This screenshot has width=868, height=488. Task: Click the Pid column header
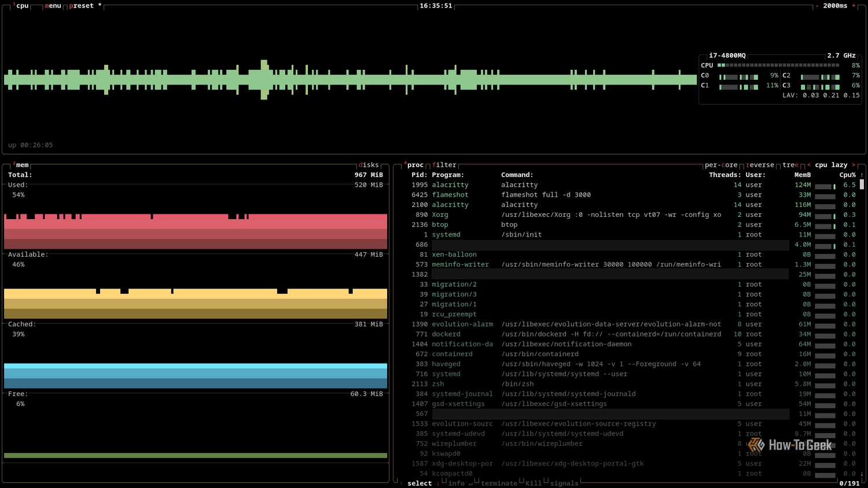point(420,175)
